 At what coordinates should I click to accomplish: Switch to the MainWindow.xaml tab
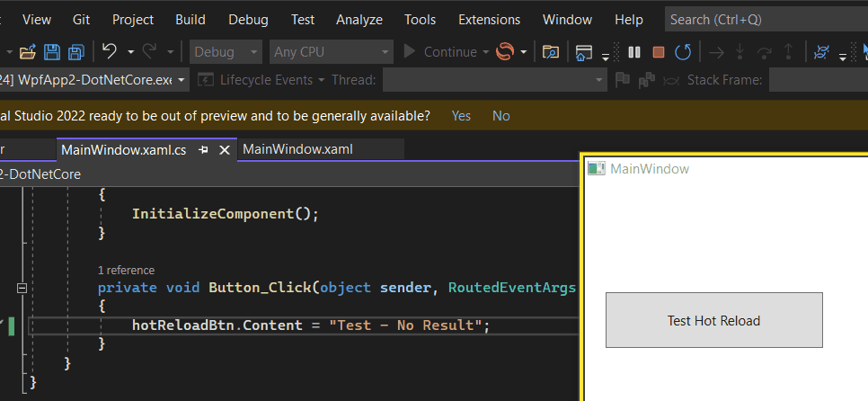coord(297,149)
